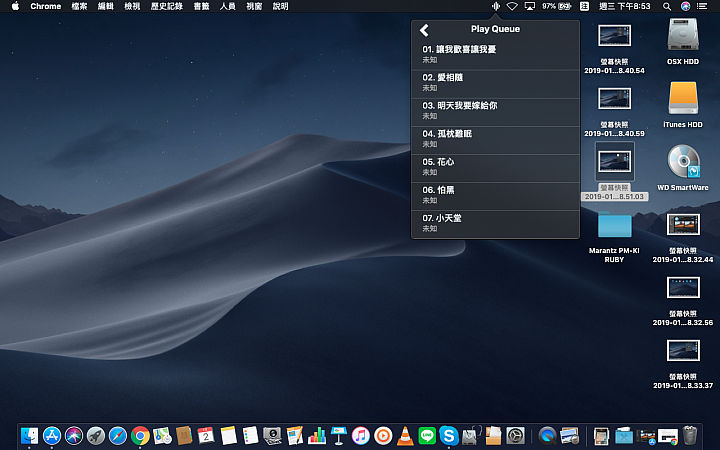The width and height of the screenshot is (720, 450).
Task: Open Skype from the Dock
Action: tap(449, 435)
